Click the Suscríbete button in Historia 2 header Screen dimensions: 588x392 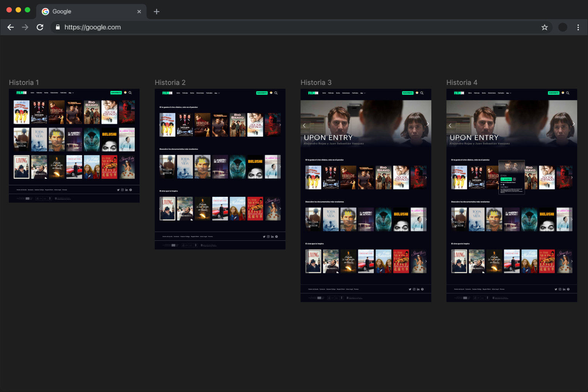pos(262,93)
